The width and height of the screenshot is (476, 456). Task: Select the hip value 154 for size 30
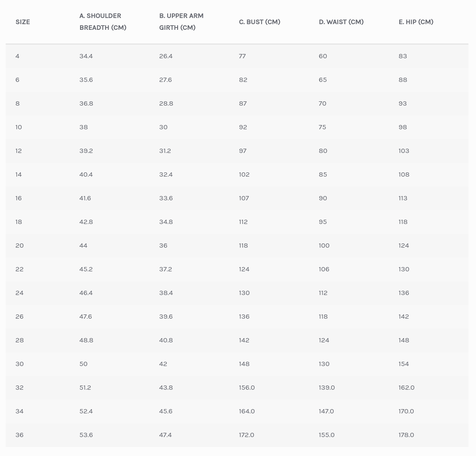(x=404, y=364)
